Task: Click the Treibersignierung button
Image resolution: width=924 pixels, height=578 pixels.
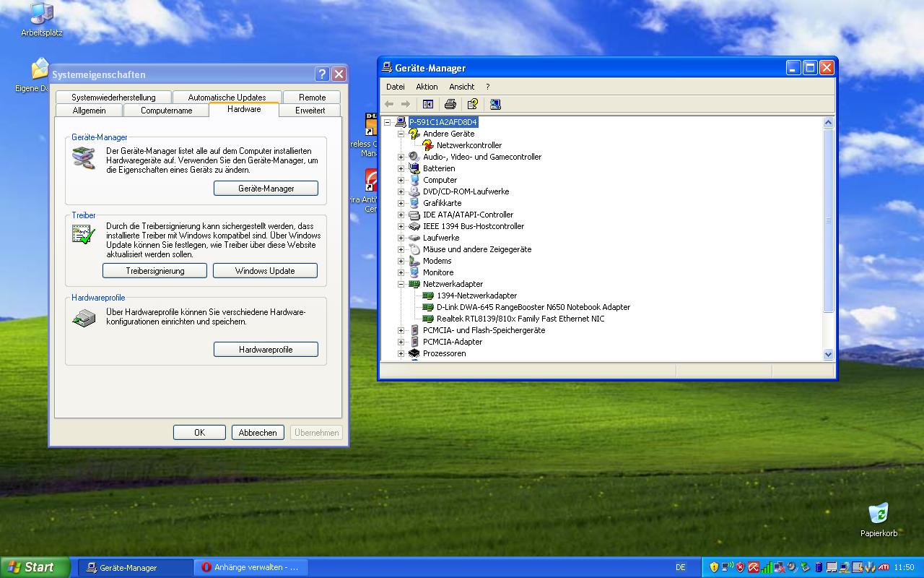Action: point(155,271)
